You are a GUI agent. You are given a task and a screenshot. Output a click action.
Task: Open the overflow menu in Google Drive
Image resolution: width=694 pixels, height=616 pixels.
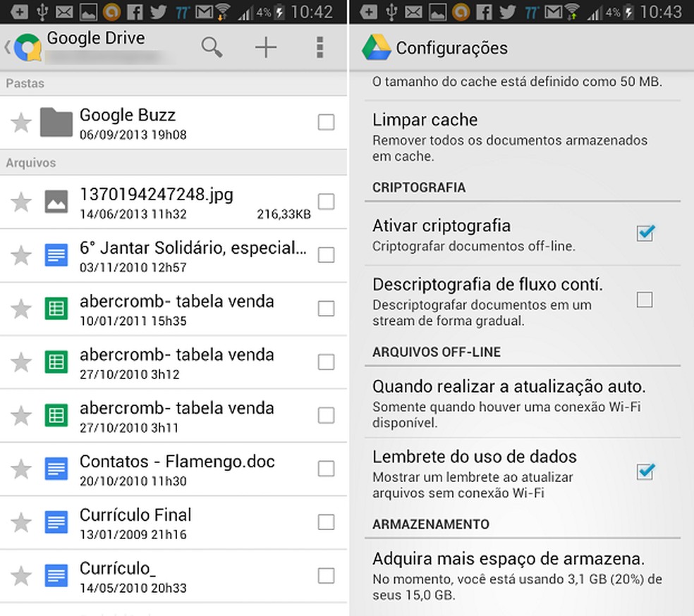pos(319,47)
